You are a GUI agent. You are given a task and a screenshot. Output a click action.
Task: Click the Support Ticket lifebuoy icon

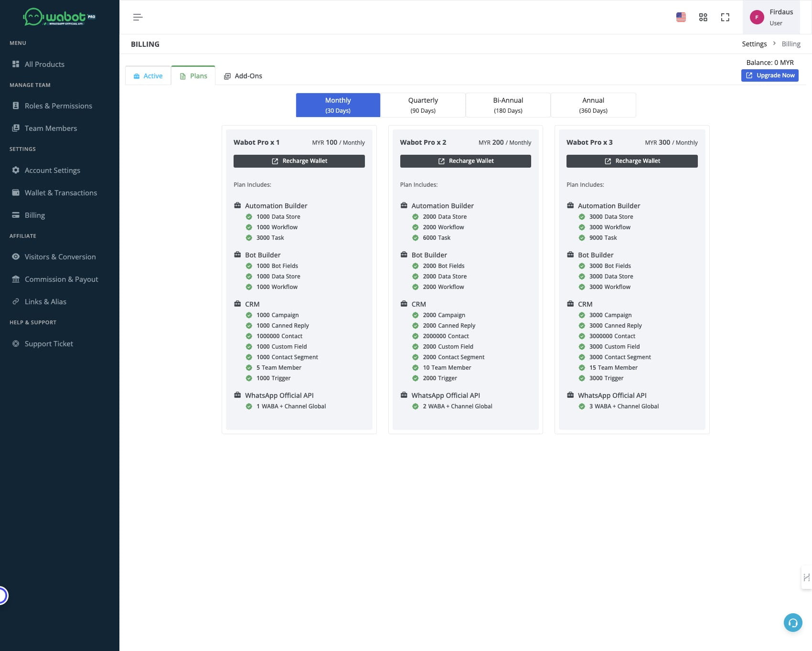(16, 343)
